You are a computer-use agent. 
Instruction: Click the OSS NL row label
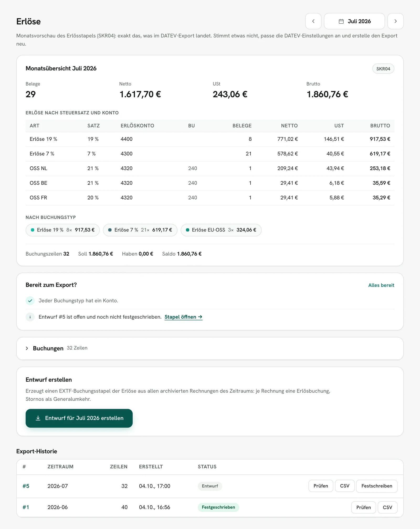click(x=38, y=168)
